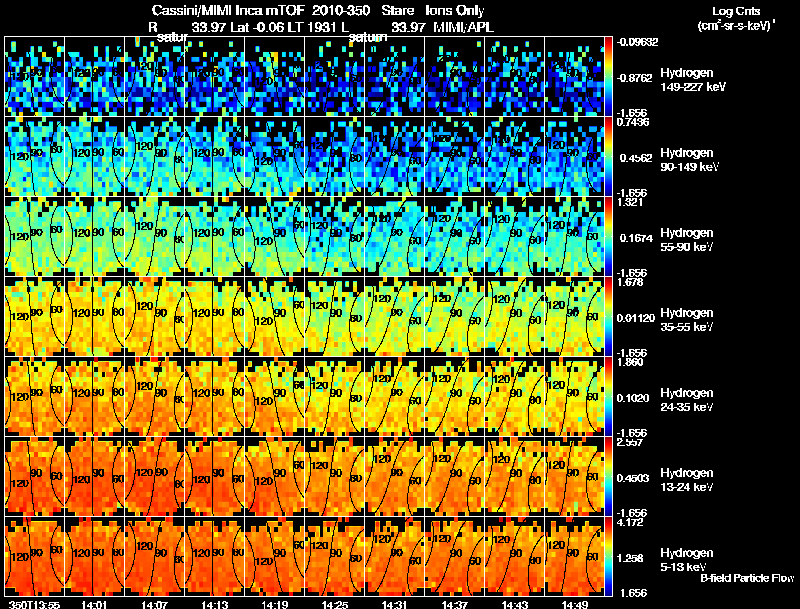
Task: Open the 24-35 keV image panel at 14:31
Action: [x=395, y=396]
